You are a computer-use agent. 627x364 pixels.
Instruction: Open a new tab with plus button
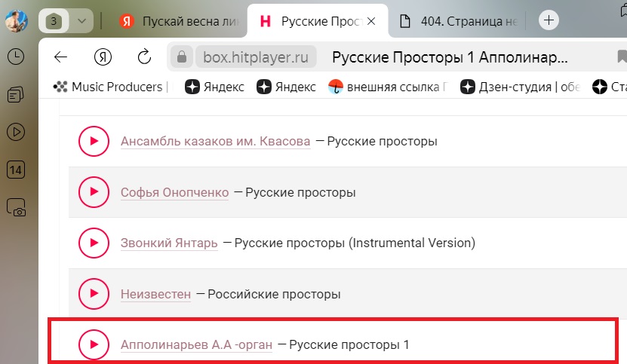pyautogui.click(x=549, y=20)
